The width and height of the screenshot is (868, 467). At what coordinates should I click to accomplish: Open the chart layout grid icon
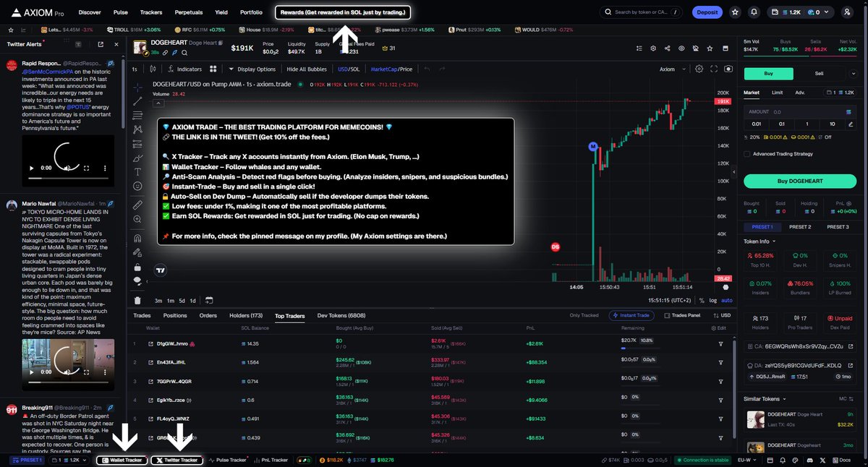(213, 69)
